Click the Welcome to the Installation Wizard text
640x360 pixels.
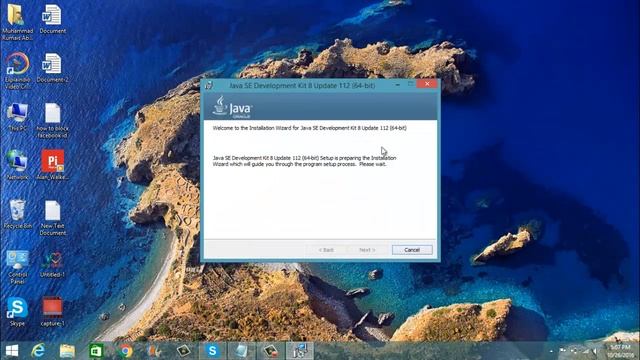[x=309, y=128]
